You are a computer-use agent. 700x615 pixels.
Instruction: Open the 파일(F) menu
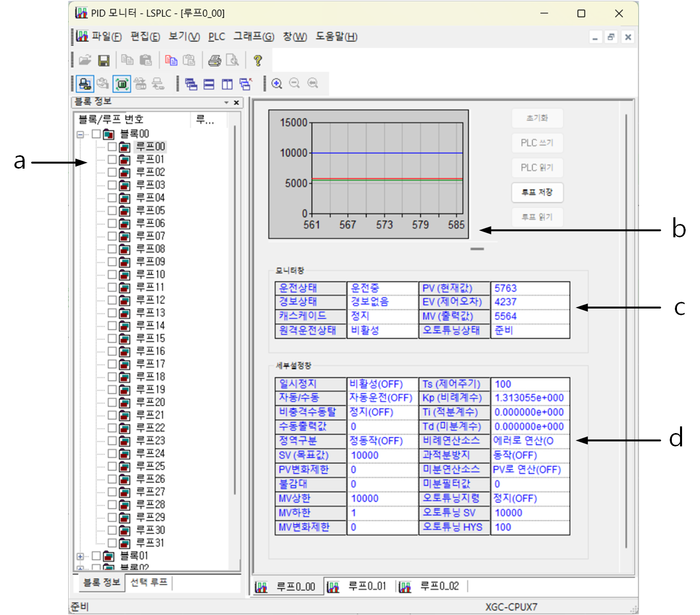(x=107, y=36)
